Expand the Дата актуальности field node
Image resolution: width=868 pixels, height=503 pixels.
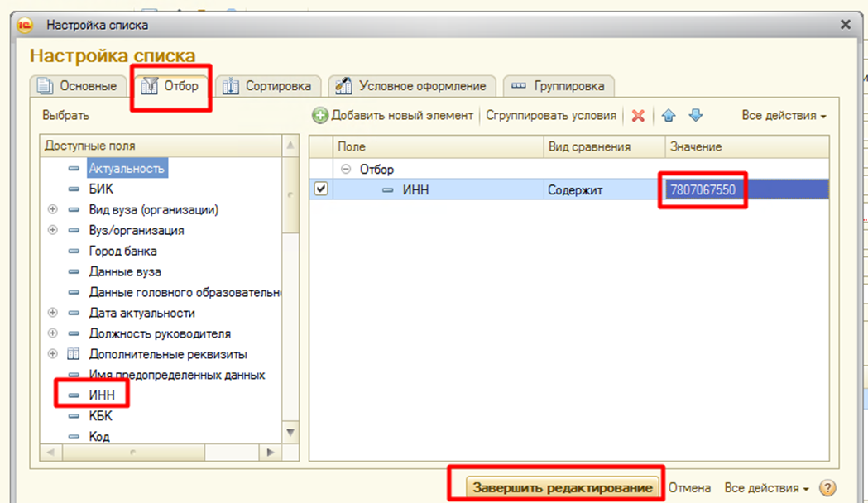tap(53, 314)
